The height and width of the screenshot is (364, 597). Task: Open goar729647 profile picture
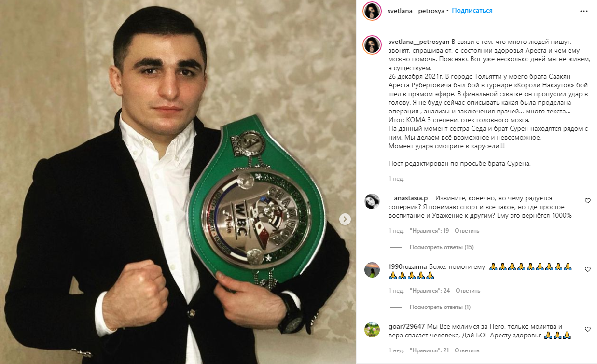pos(372,330)
